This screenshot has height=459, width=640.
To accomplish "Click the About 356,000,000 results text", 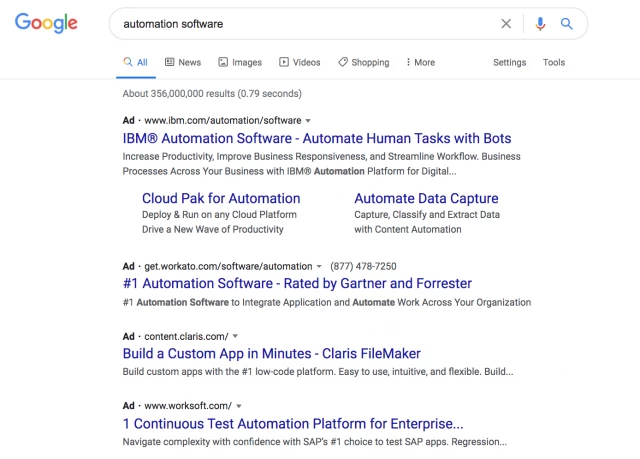I will [x=212, y=93].
